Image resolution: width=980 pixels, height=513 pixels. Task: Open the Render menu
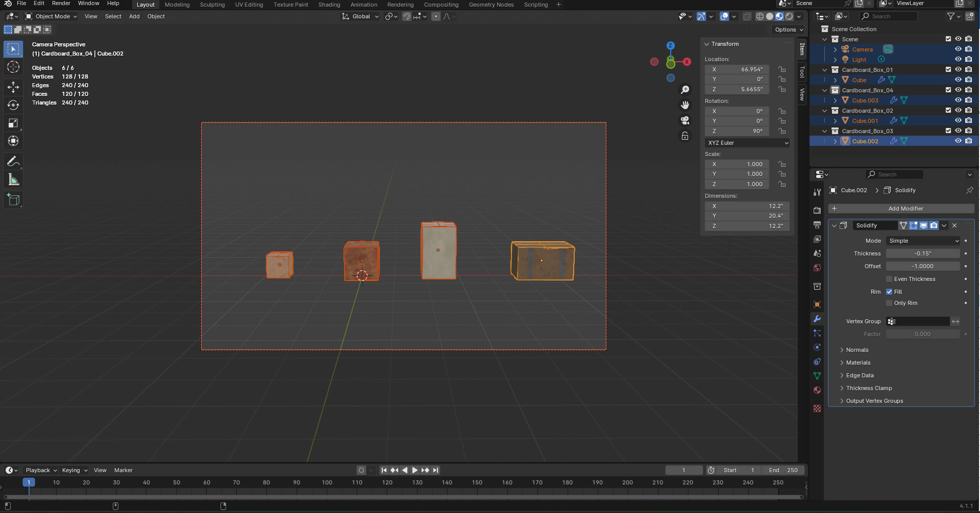(61, 4)
